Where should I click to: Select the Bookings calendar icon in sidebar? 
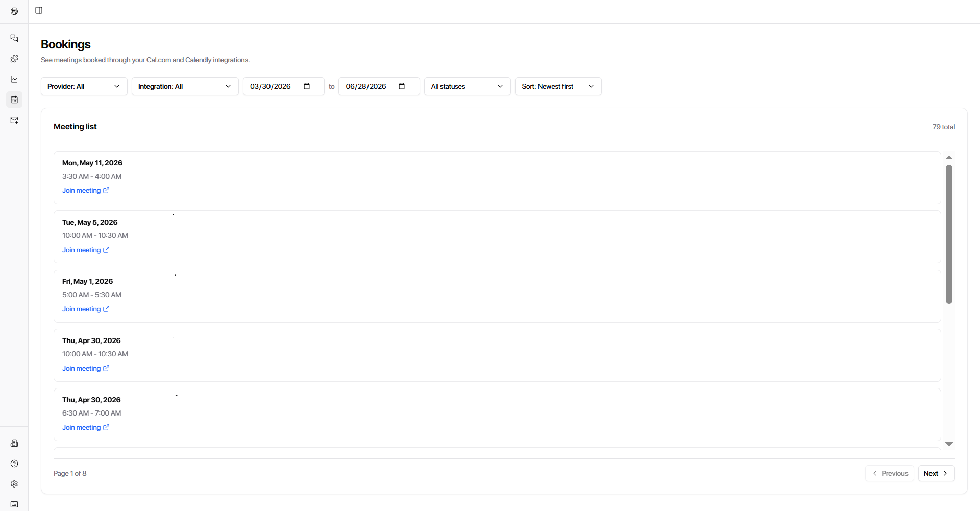coord(14,100)
